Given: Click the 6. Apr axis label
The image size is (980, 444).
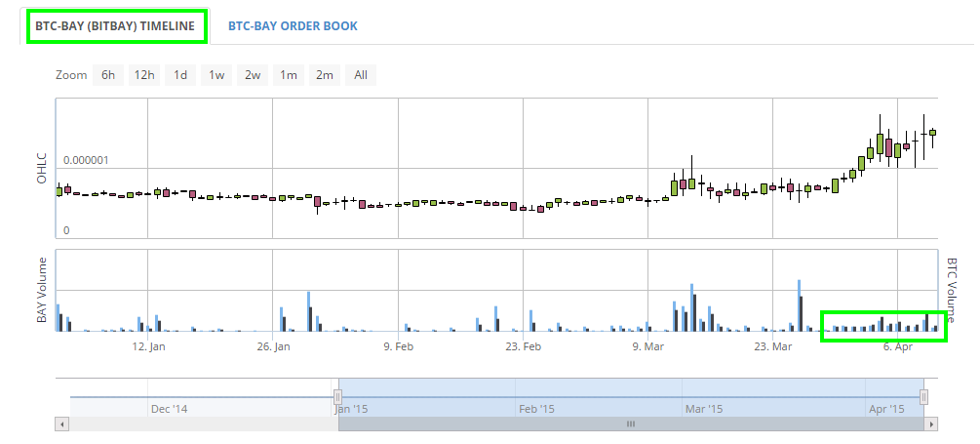Looking at the screenshot, I should (x=897, y=346).
